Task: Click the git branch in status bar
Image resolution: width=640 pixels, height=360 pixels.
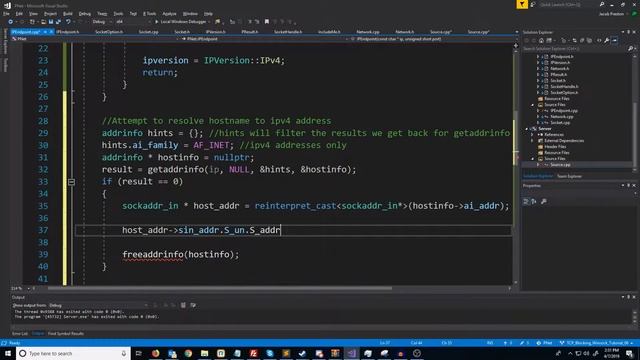Action: pos(596,343)
